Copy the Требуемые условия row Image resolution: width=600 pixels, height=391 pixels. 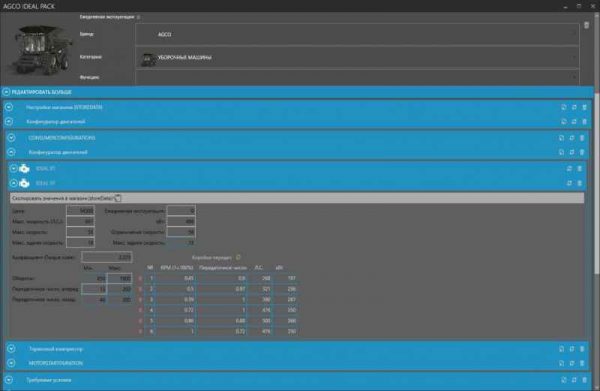coord(564,380)
